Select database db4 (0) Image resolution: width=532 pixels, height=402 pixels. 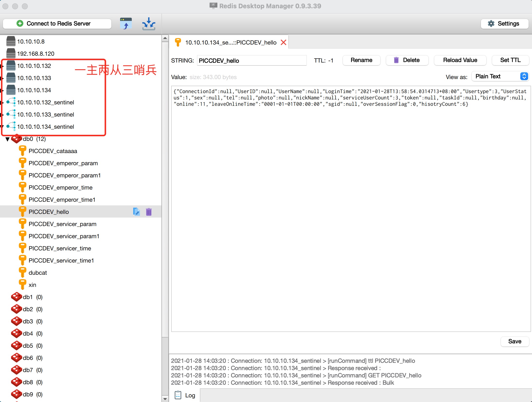point(33,333)
